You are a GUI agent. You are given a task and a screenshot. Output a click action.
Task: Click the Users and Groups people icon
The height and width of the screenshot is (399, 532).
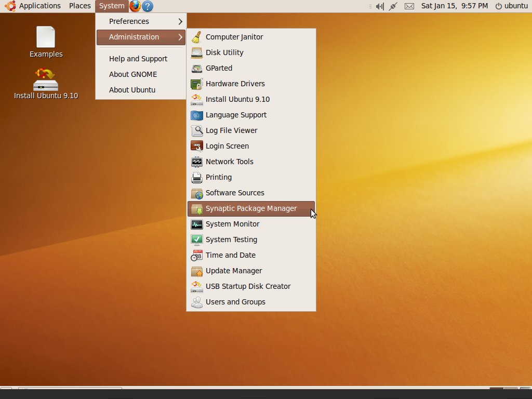click(196, 302)
